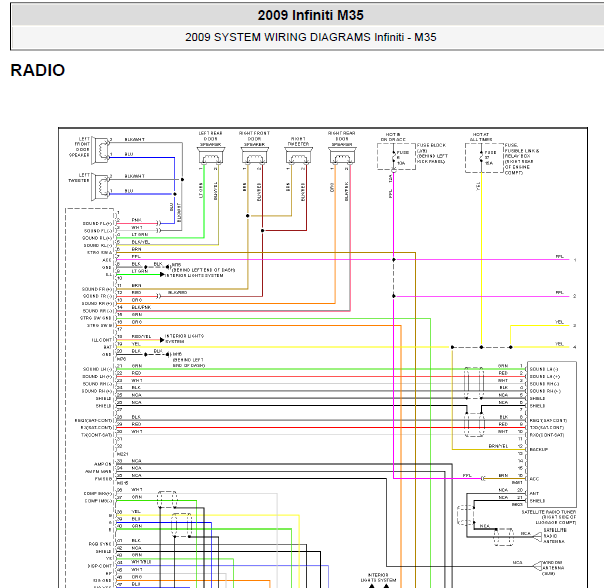
Task: Click the 'STRG SW GND' pin label
Action: 96,318
